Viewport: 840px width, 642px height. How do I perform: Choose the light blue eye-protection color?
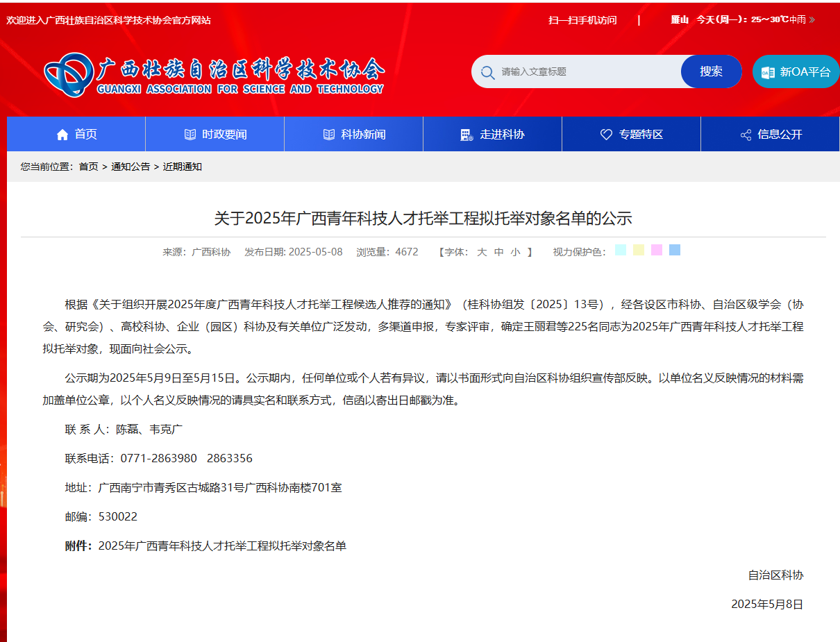tap(675, 250)
